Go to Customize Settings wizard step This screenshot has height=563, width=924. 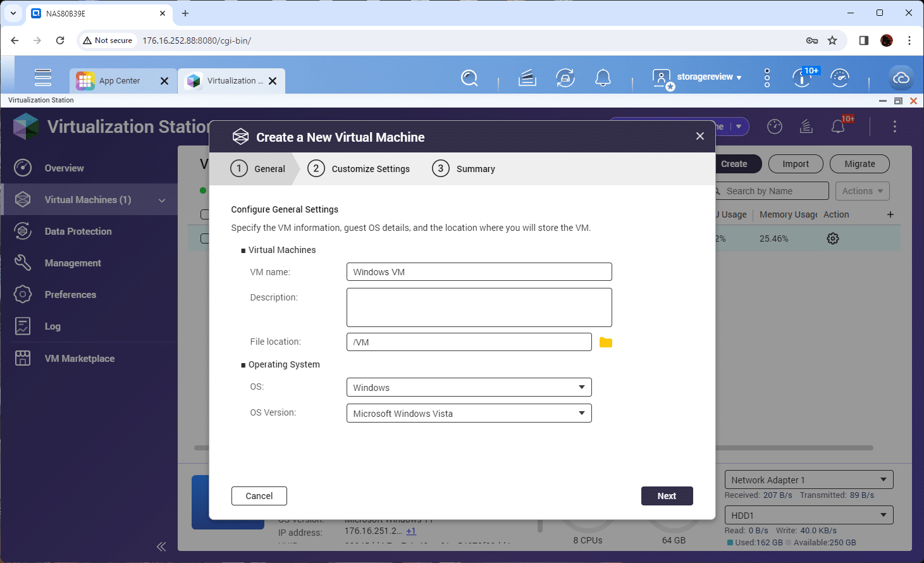coord(359,169)
